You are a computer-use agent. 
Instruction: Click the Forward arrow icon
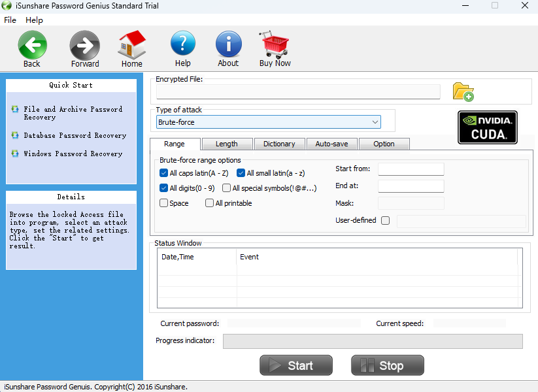(85, 45)
